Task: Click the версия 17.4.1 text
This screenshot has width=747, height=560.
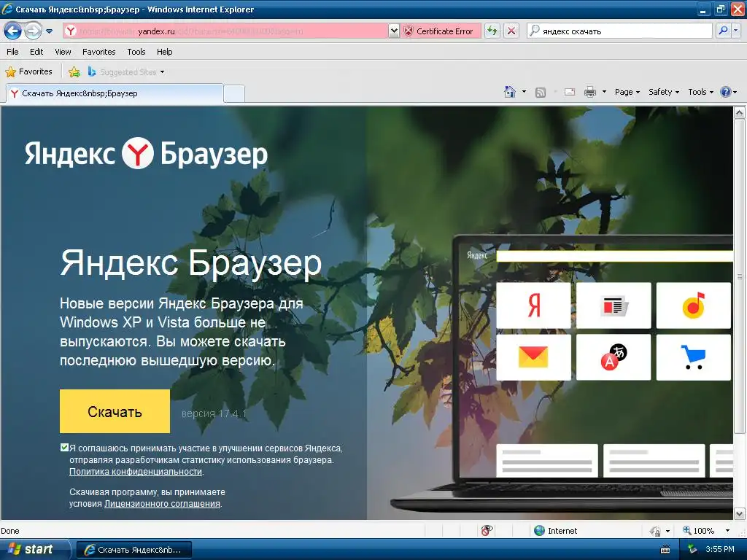Action: point(214,413)
